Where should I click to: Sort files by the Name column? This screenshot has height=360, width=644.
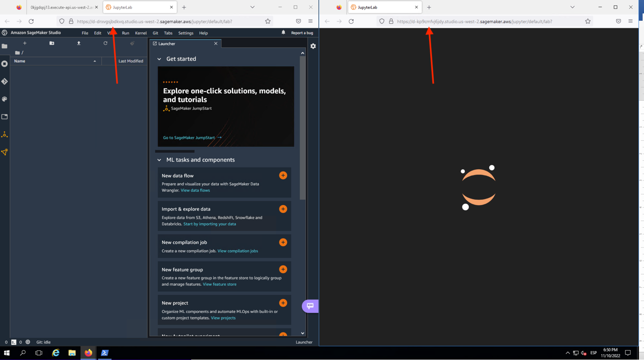coord(56,61)
